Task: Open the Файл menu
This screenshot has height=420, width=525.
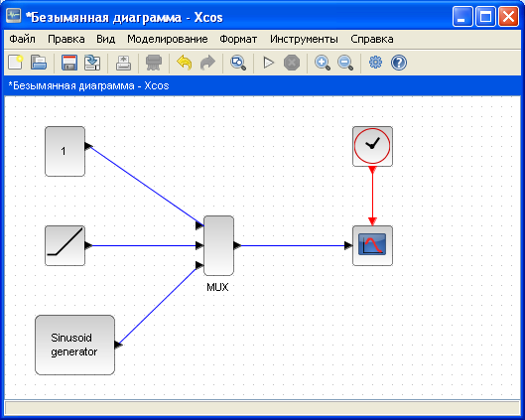Action: click(x=22, y=39)
